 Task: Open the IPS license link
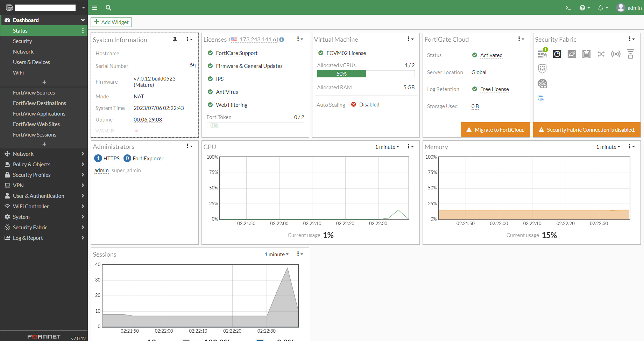pyautogui.click(x=220, y=79)
